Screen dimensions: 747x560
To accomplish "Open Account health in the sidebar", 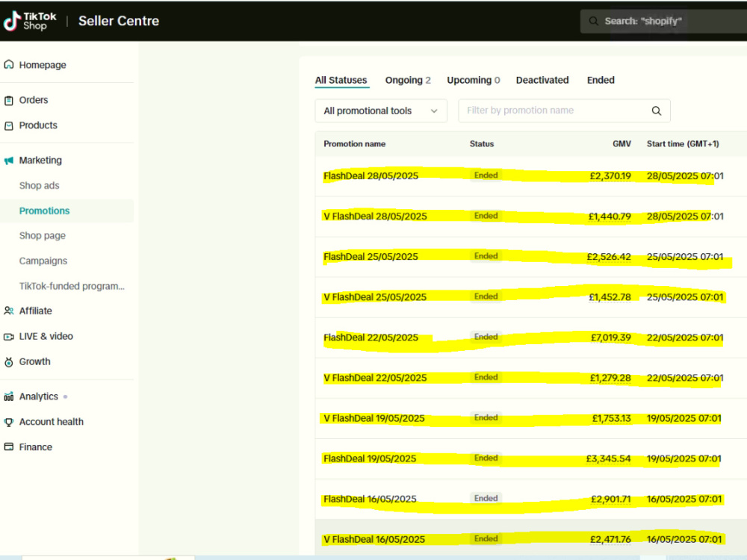I will [x=51, y=422].
